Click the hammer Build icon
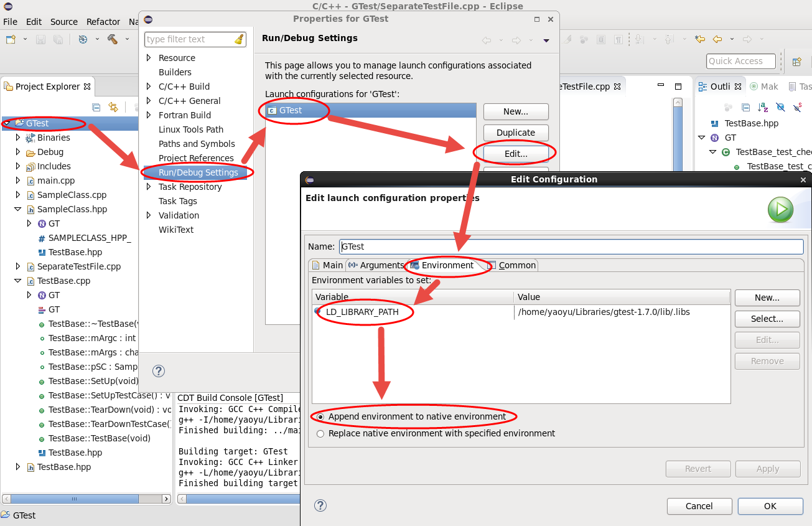 pos(113,39)
